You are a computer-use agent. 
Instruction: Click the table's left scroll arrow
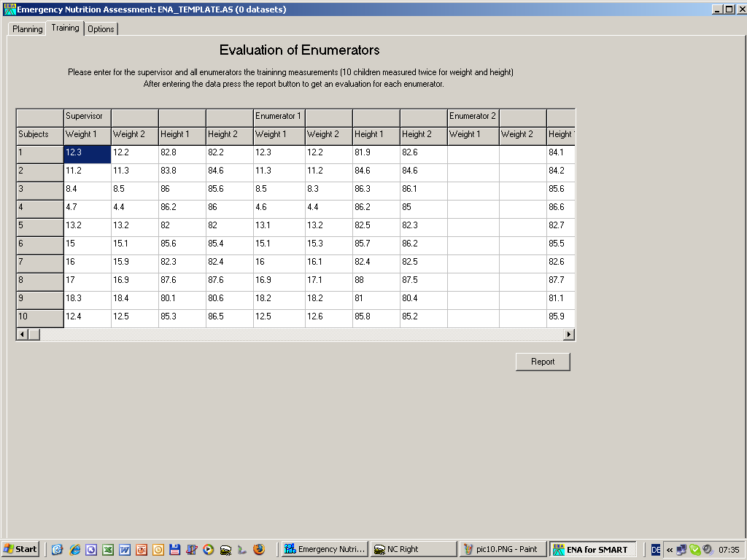pyautogui.click(x=22, y=334)
